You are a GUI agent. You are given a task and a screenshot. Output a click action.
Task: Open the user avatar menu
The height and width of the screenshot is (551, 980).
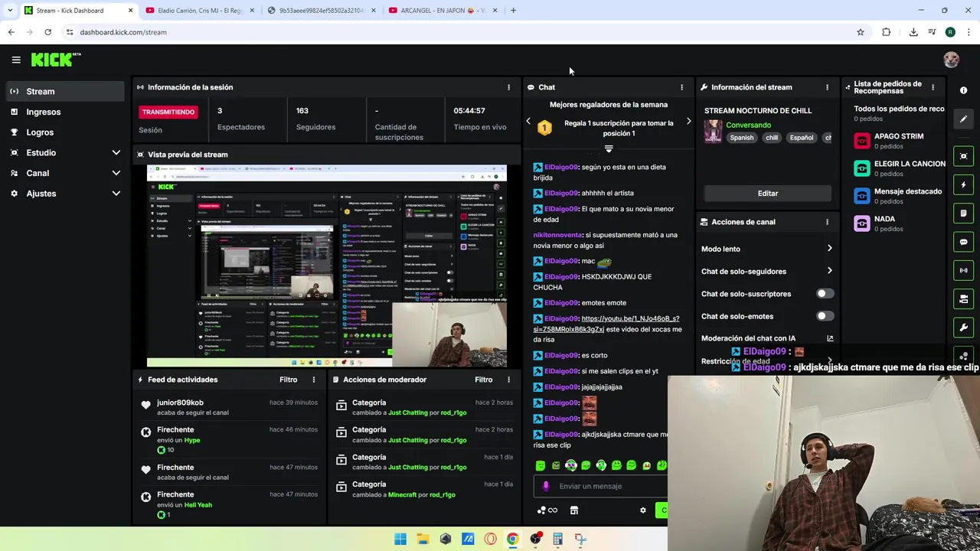coord(951,60)
